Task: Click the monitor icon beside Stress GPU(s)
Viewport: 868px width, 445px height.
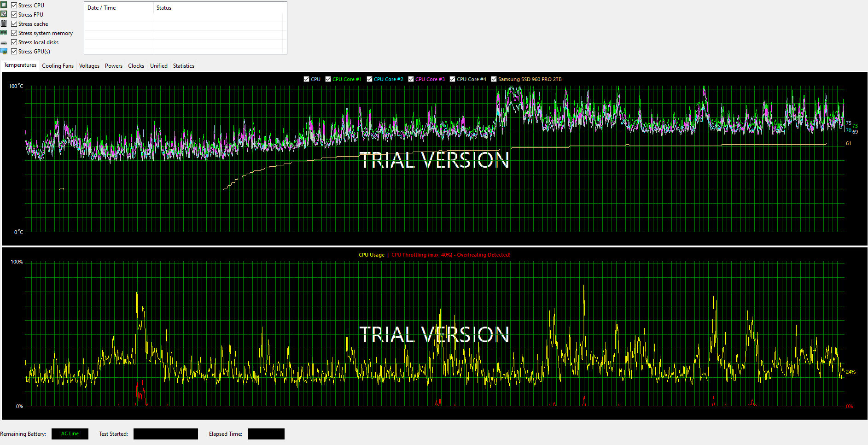Action: coord(4,51)
